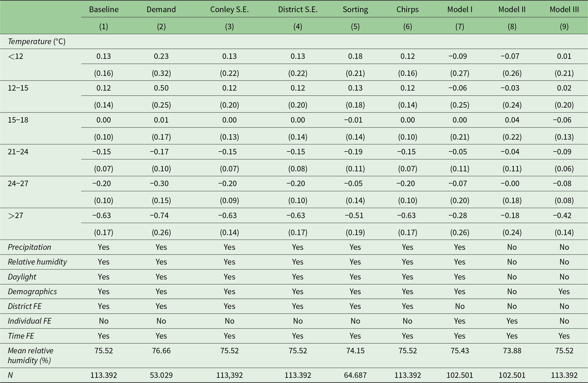588x383 pixels.
Task: Select the Conley S.E. column header
Action: 229,9
